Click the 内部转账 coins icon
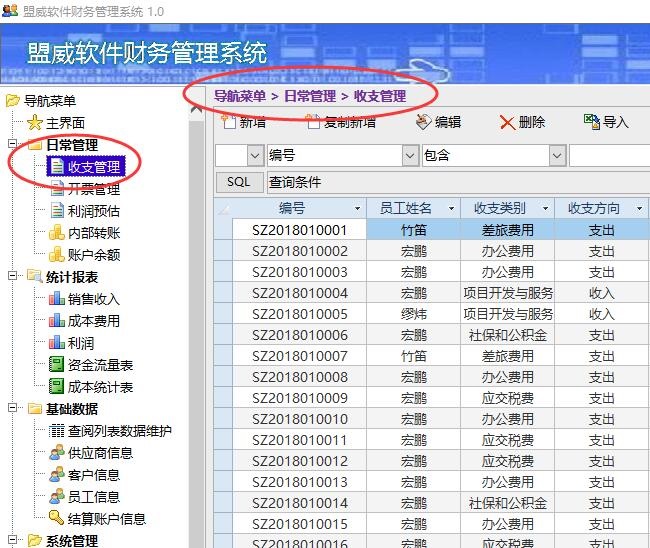 57,233
